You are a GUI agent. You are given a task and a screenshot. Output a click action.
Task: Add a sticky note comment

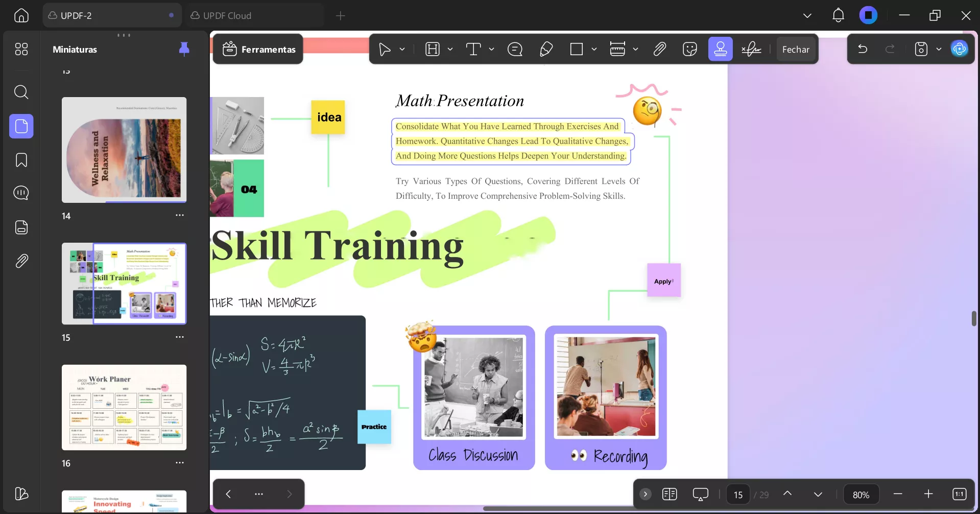pos(515,49)
